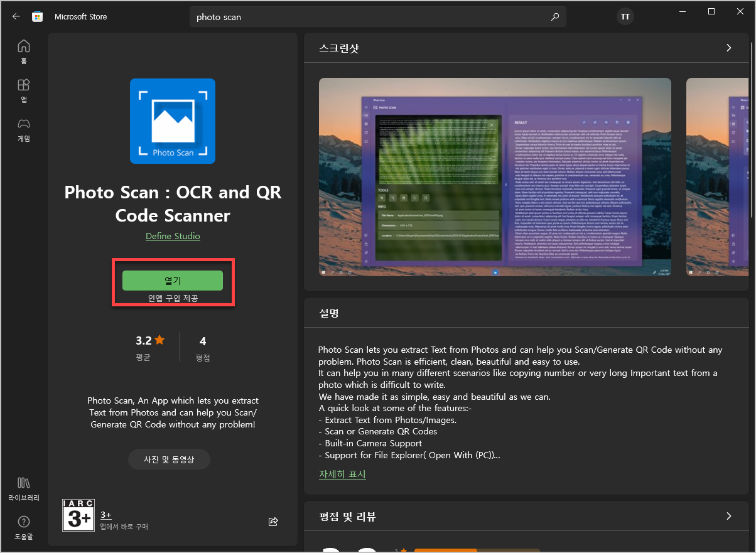Click the 열기 open button
This screenshot has width=756, height=553.
click(x=173, y=281)
